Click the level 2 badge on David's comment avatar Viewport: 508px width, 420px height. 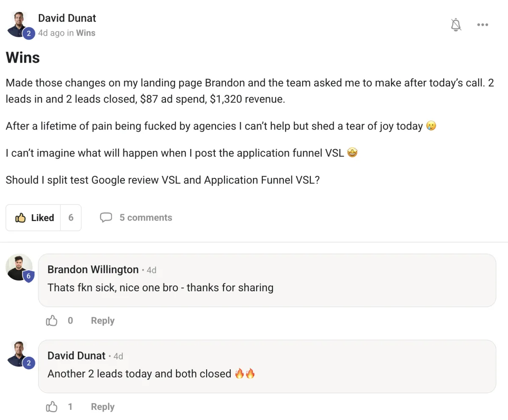point(28,363)
